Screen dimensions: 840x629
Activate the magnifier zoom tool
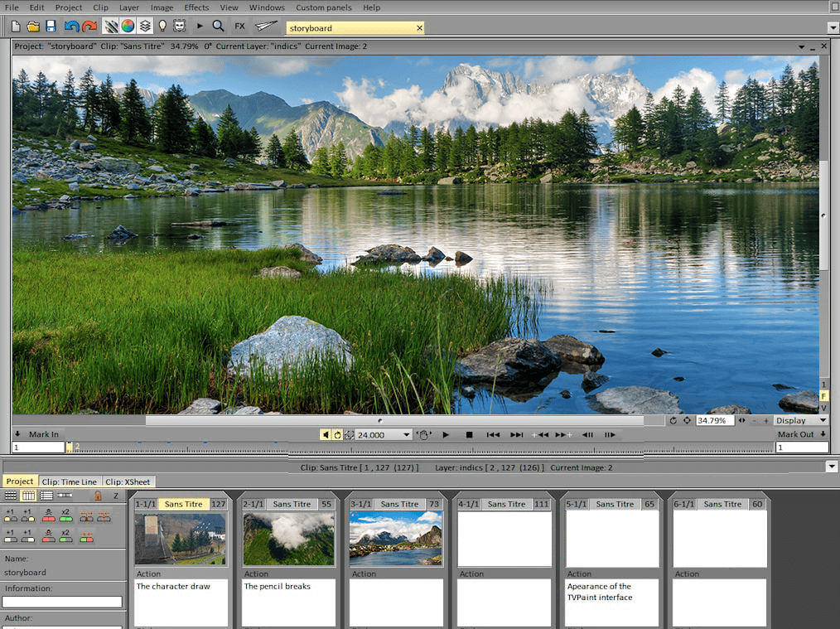pos(217,26)
